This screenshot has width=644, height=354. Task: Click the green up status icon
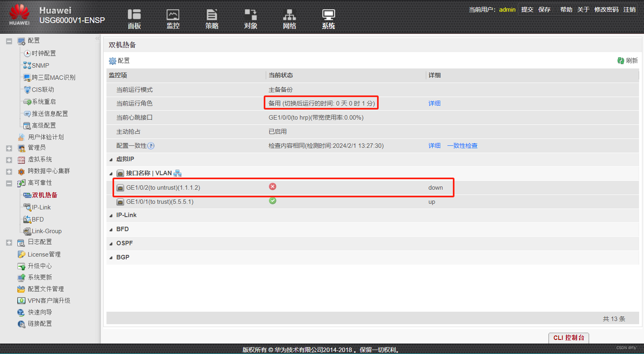click(x=273, y=201)
